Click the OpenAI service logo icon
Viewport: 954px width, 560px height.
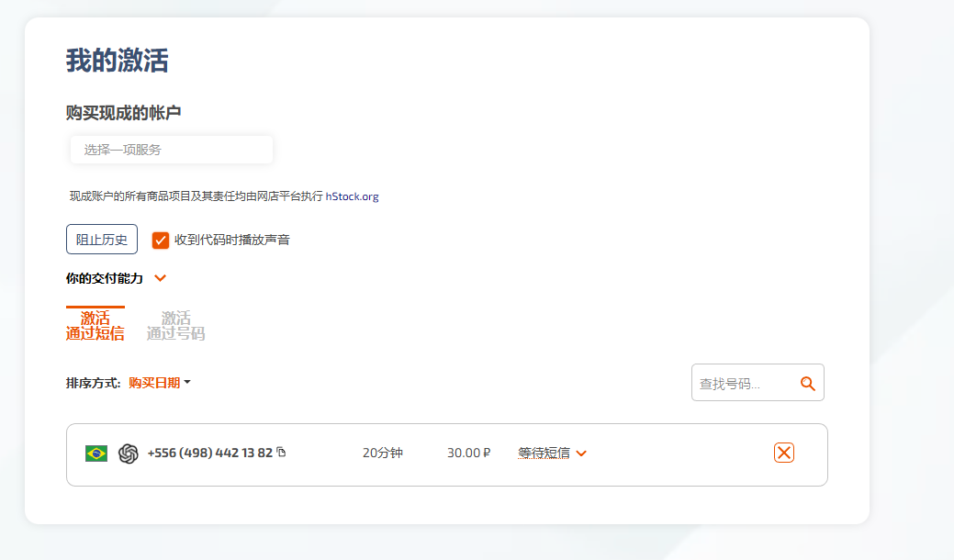click(128, 454)
